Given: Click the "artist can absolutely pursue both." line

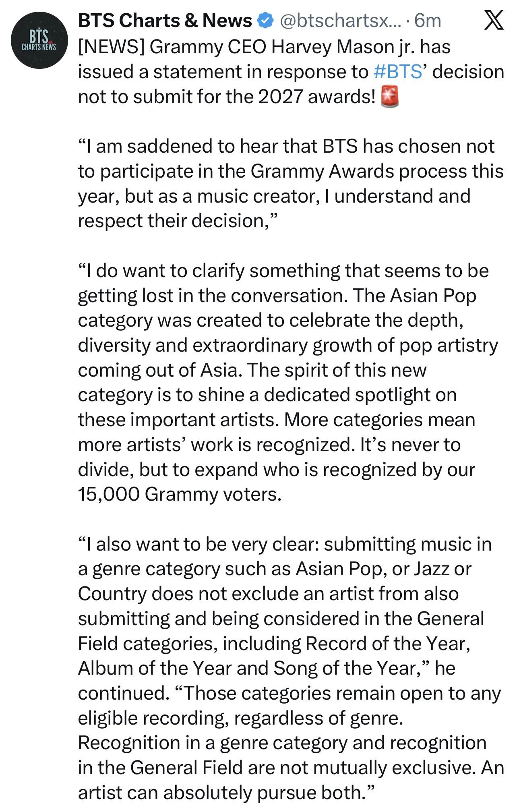Looking at the screenshot, I should [x=226, y=793].
